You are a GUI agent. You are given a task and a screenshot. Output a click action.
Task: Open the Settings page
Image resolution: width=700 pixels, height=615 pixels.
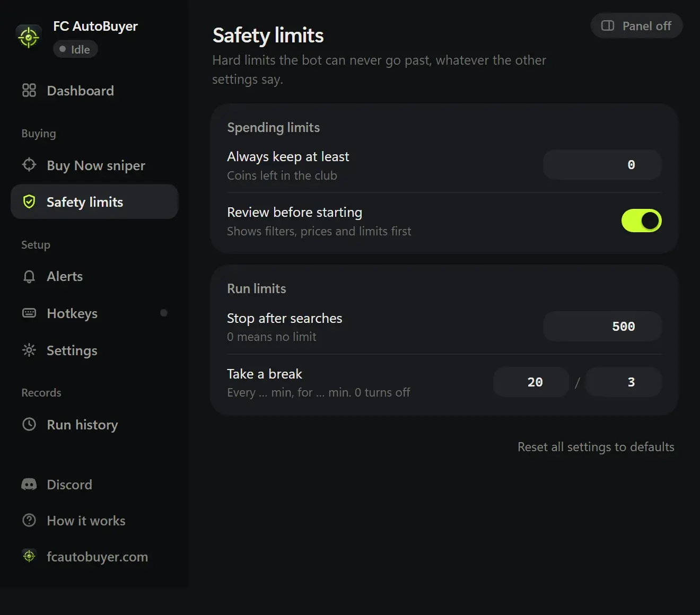pos(94,350)
